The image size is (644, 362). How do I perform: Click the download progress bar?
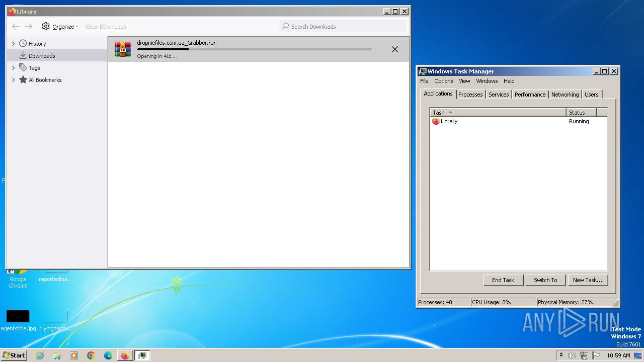(x=255, y=49)
